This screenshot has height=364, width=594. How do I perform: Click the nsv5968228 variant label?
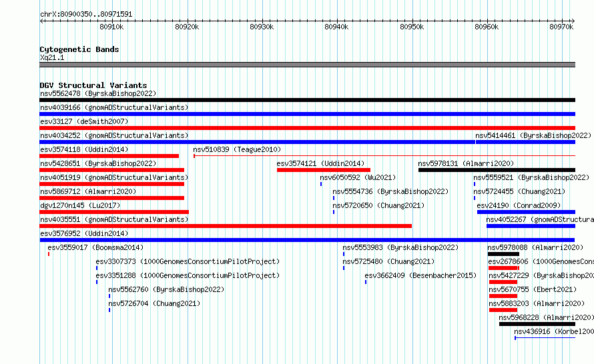point(546,317)
